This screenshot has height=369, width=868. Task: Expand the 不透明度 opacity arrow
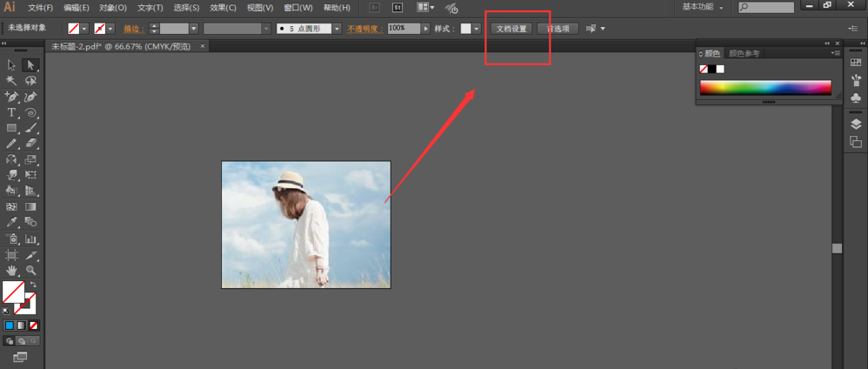click(x=425, y=29)
